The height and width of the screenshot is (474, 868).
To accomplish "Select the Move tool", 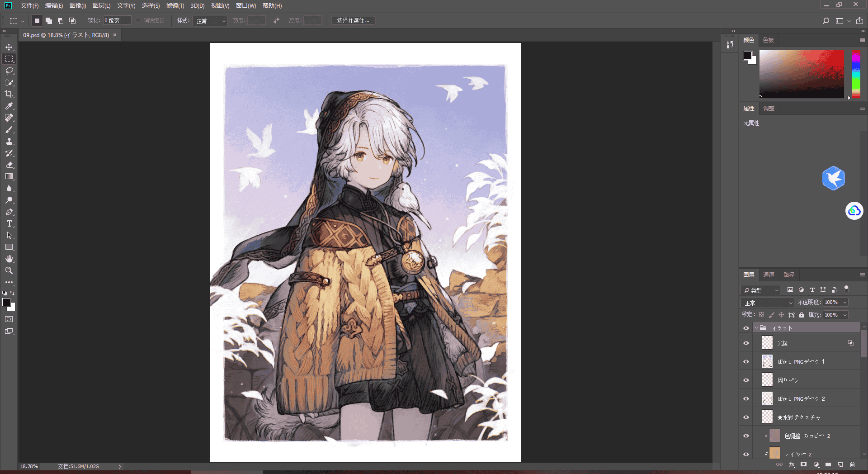I will [x=9, y=47].
